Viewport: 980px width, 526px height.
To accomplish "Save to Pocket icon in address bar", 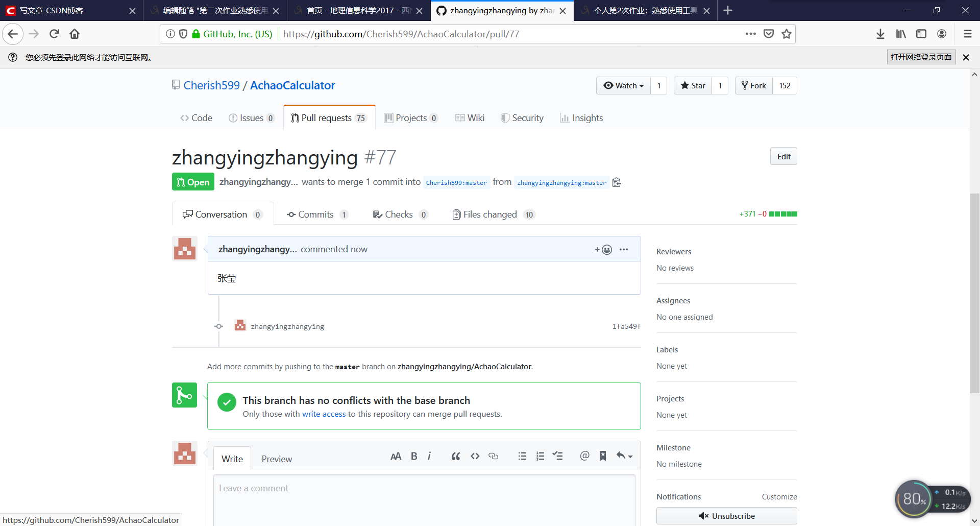I will click(x=769, y=34).
